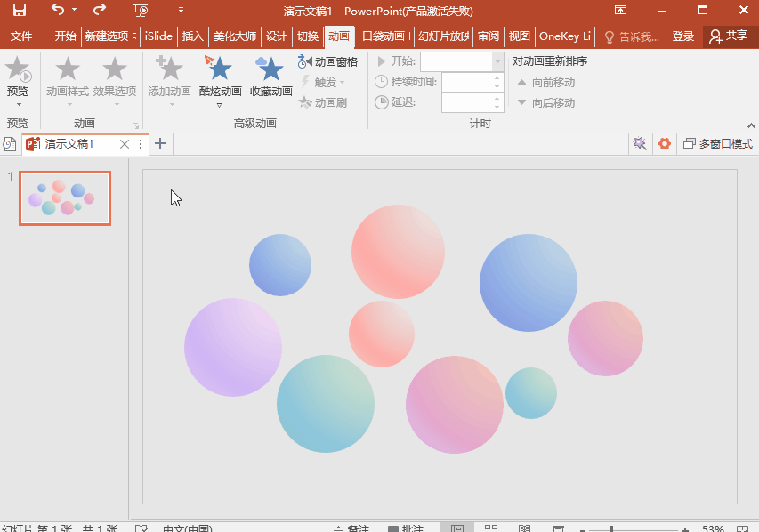Switch to the 切换 transitions tab
This screenshot has width=759, height=532.
click(x=308, y=36)
